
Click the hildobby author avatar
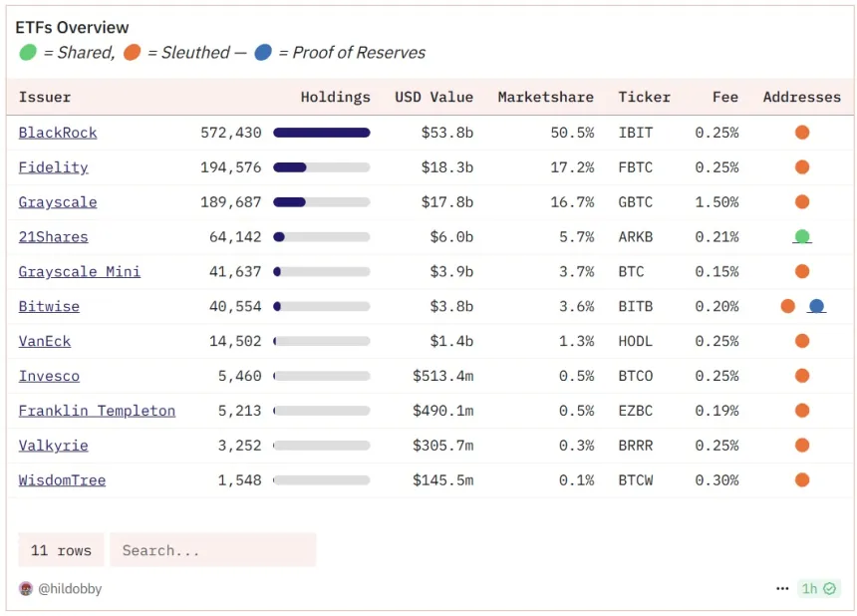(26, 589)
